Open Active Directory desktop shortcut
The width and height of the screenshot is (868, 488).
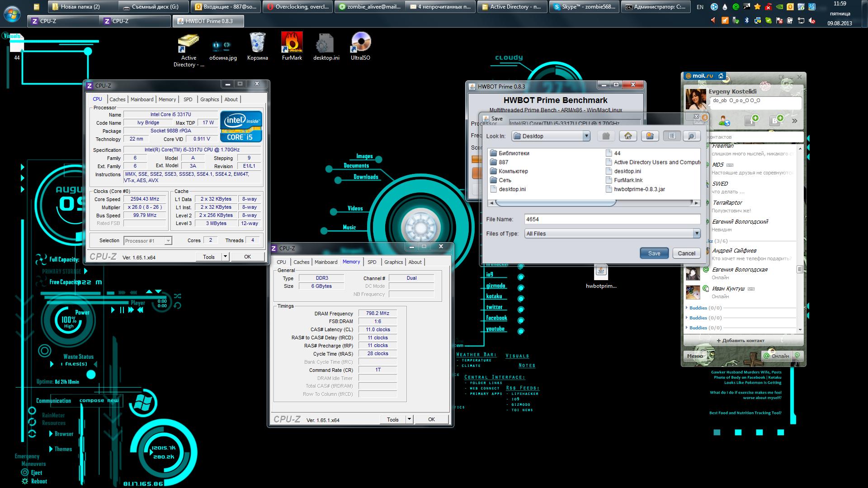[x=189, y=51]
